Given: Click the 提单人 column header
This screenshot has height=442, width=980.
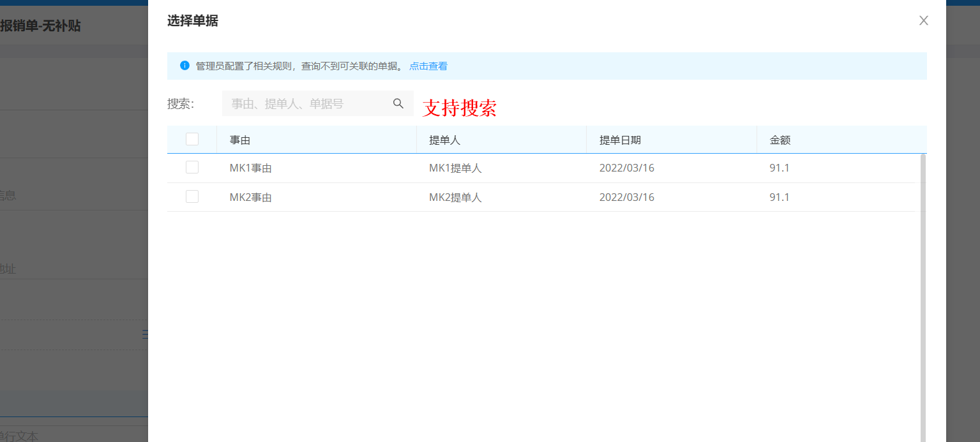Looking at the screenshot, I should 444,140.
